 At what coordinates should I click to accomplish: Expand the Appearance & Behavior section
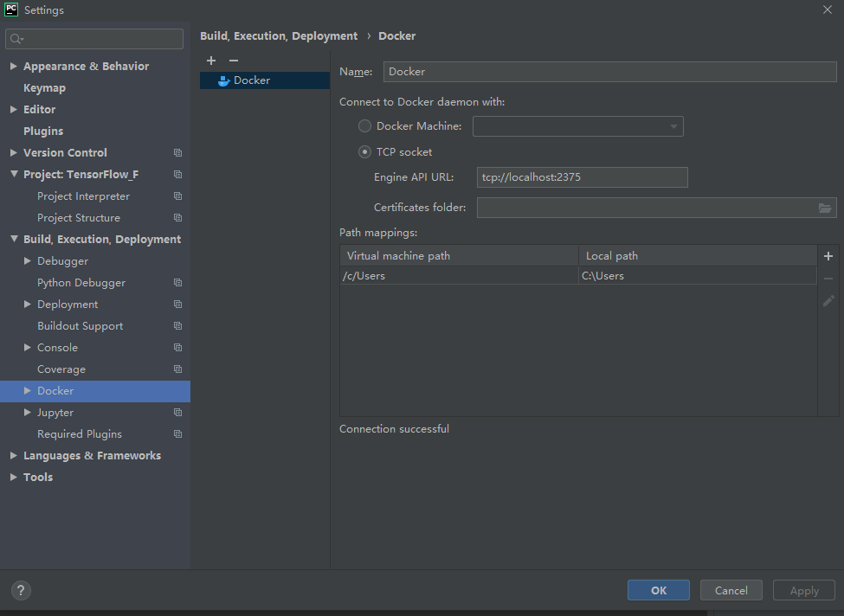click(x=13, y=66)
